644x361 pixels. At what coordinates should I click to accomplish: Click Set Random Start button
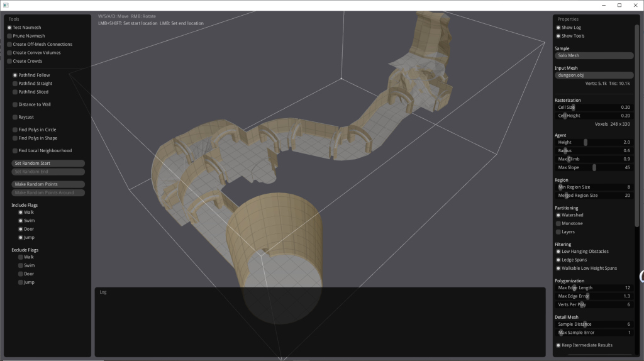point(48,164)
